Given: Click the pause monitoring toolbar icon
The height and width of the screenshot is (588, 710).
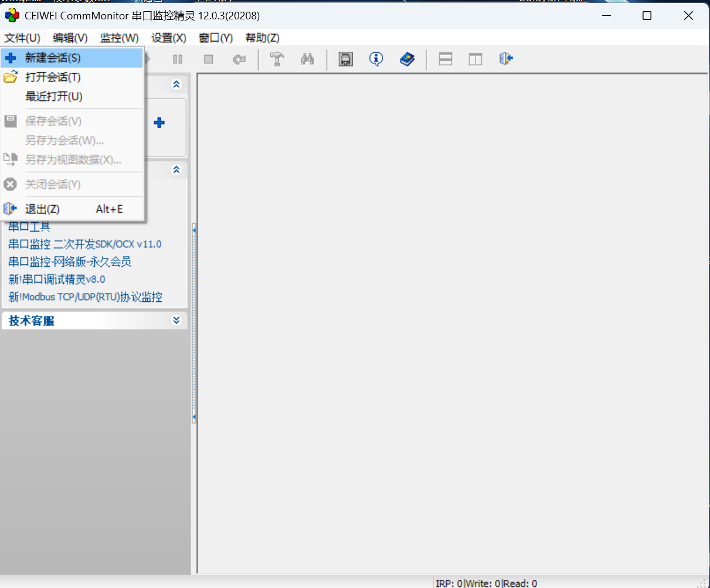Looking at the screenshot, I should click(178, 59).
